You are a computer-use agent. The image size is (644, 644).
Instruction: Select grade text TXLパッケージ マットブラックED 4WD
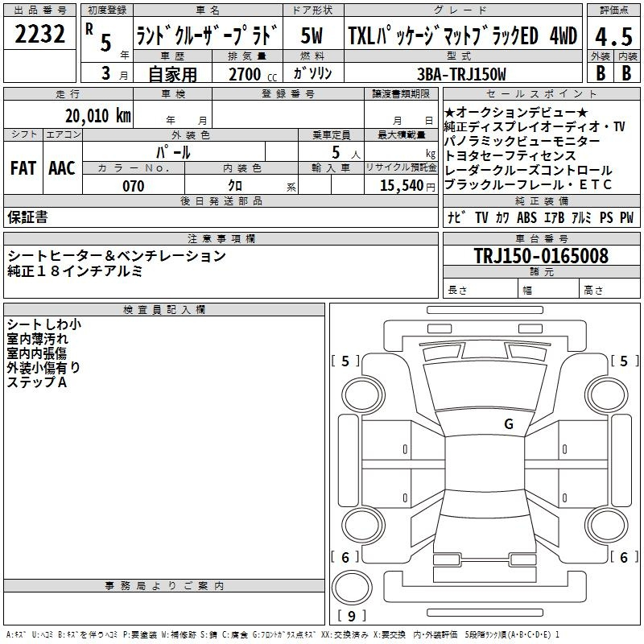pos(463,35)
